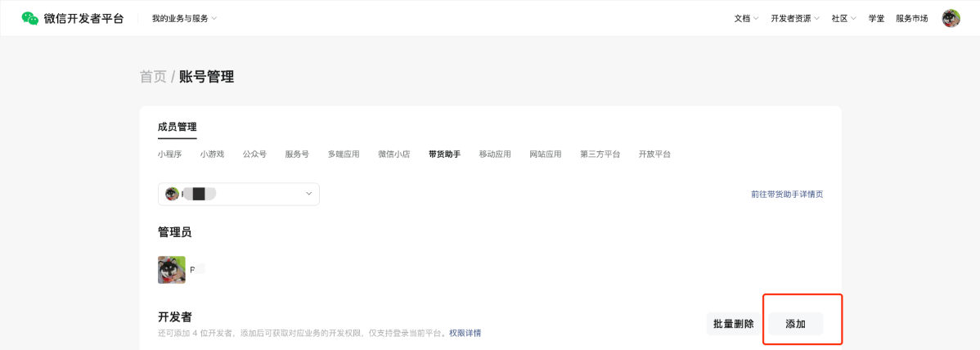Open the user avatar in top right

point(951,18)
